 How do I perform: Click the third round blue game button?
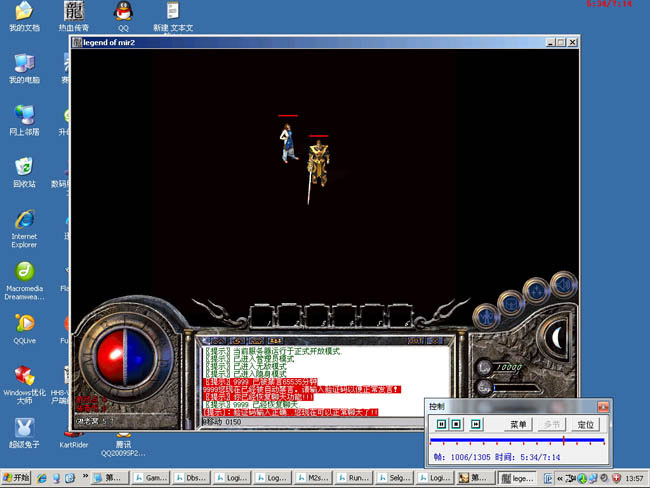(x=536, y=291)
